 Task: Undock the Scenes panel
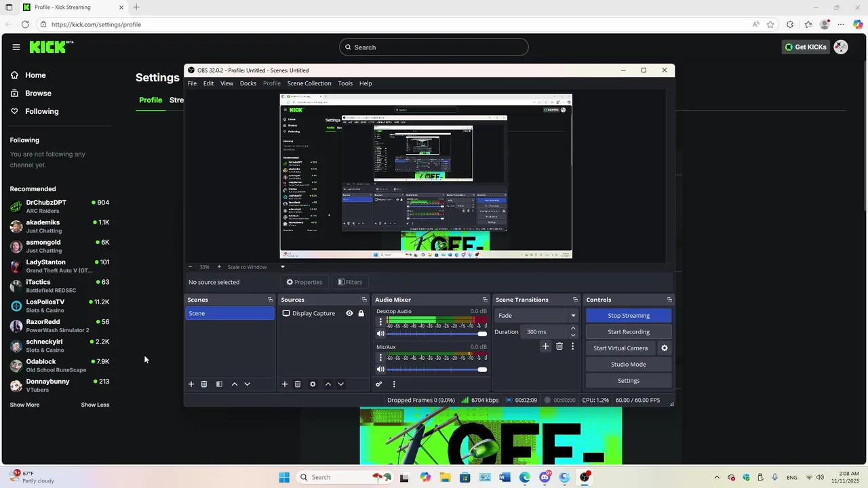click(270, 300)
